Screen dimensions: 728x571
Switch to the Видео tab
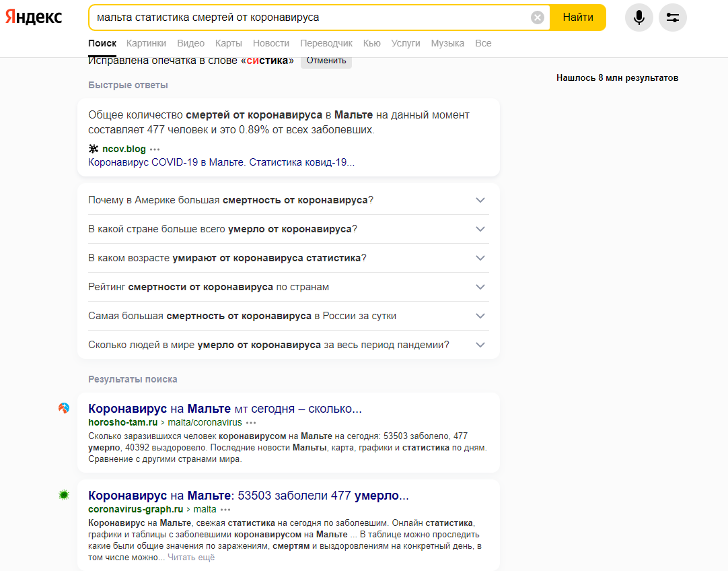191,43
